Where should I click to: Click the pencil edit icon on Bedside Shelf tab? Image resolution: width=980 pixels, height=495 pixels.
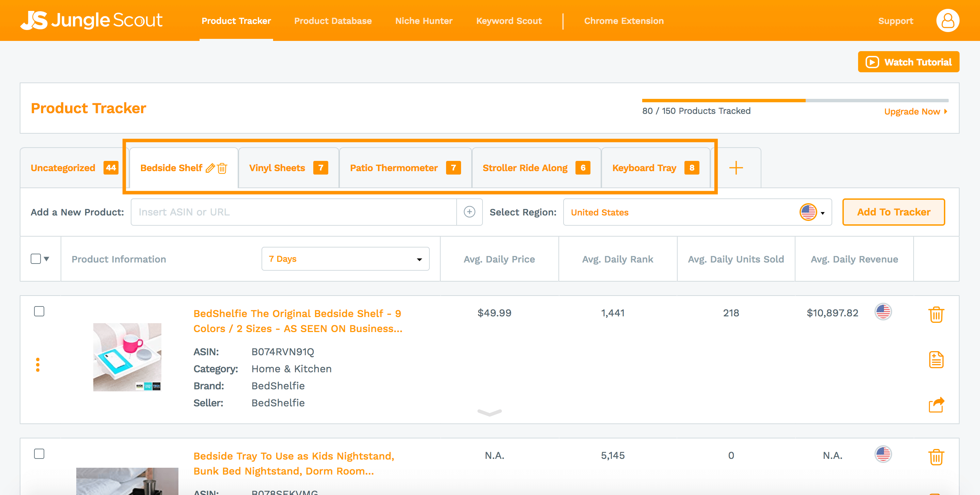(210, 168)
